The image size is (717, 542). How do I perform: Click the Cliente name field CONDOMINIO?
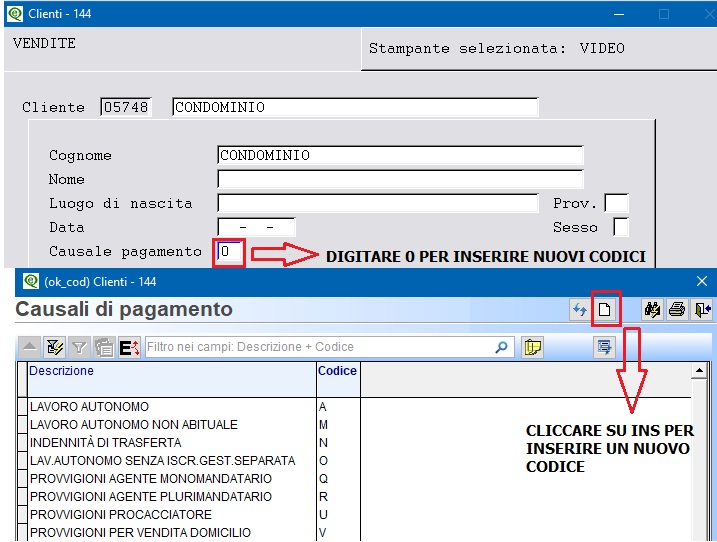pyautogui.click(x=355, y=107)
